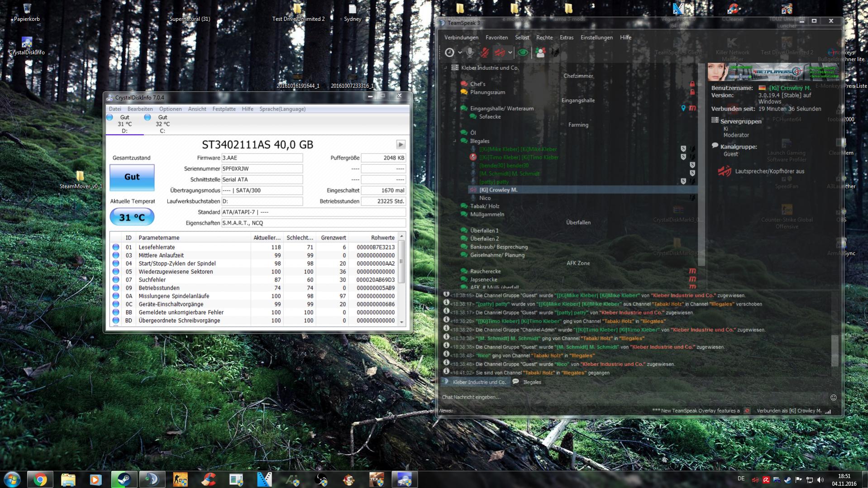Launch Google Chrome from the taskbar
The height and width of the screenshot is (488, 868).
(40, 479)
